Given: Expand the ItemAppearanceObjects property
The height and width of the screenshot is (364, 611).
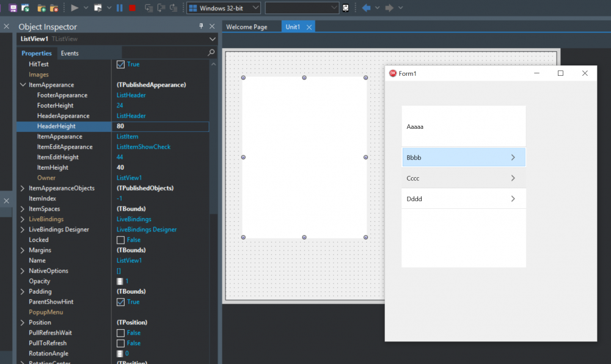Looking at the screenshot, I should pyautogui.click(x=23, y=188).
